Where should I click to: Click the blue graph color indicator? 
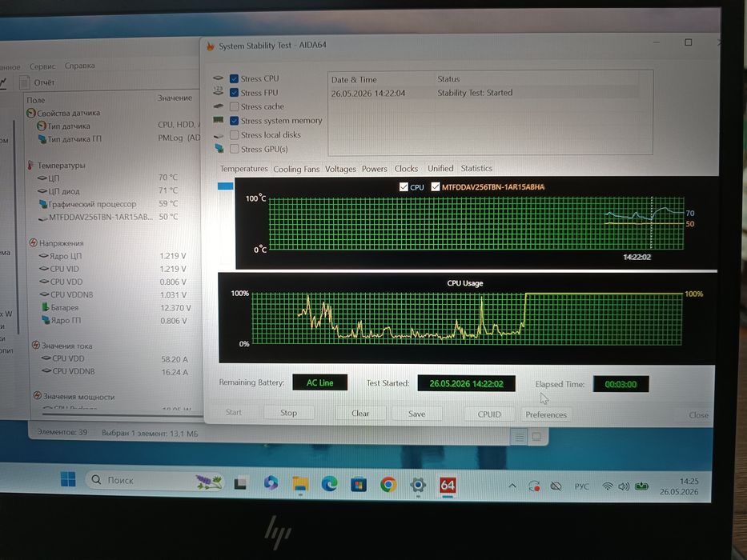(x=225, y=186)
